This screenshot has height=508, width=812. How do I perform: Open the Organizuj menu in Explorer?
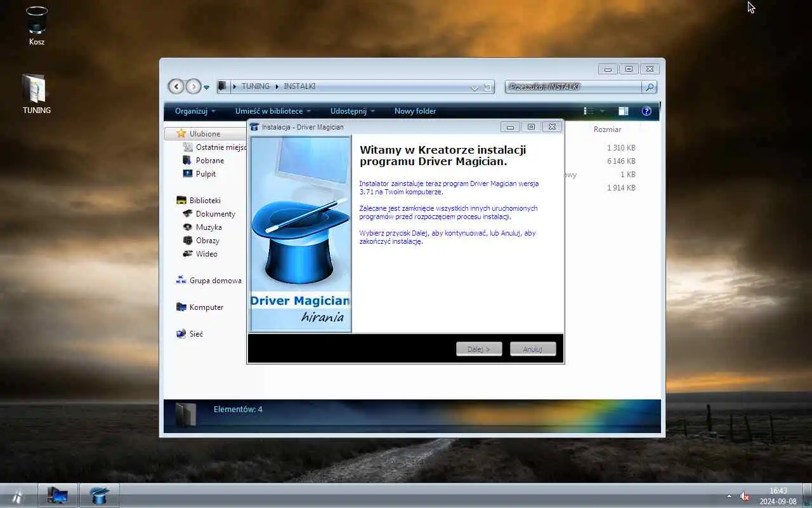coord(195,111)
